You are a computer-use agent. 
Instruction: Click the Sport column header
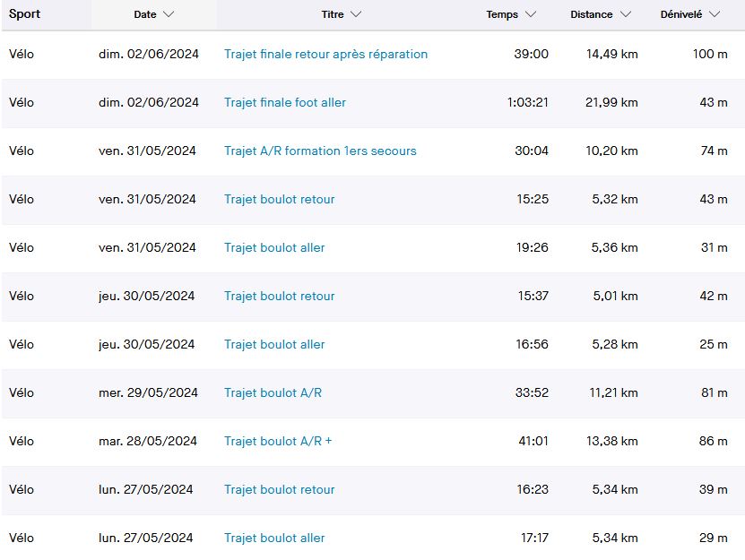[25, 14]
